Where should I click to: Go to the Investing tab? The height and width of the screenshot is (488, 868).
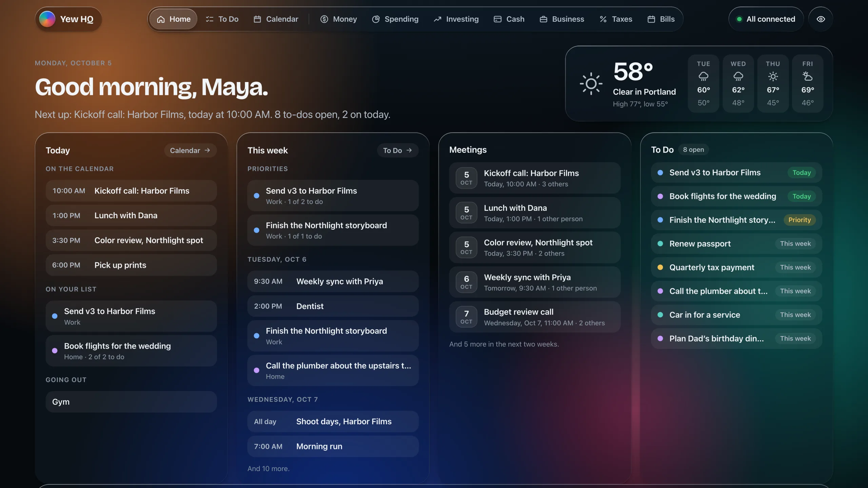coord(456,19)
